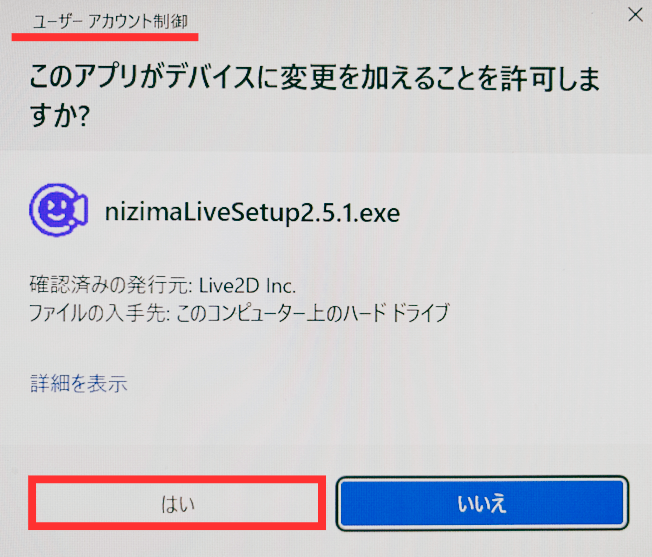Click 許可します in the heading

point(550,78)
